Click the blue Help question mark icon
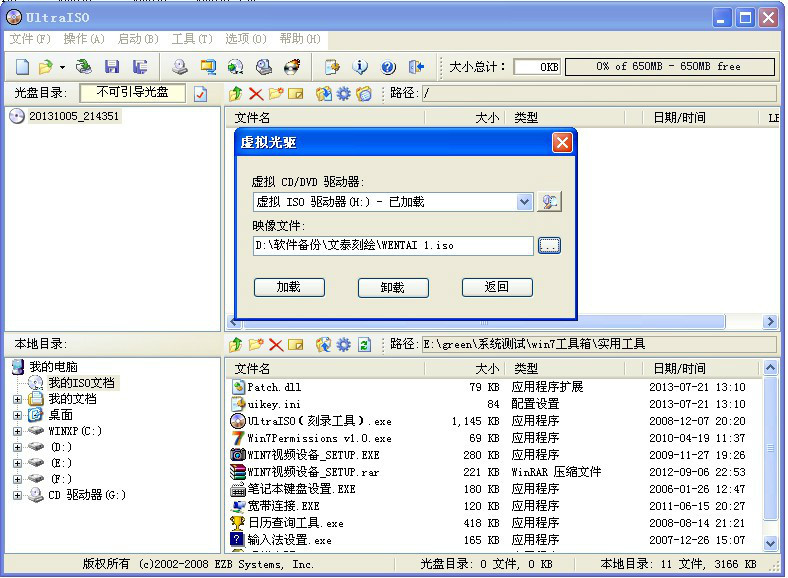Viewport: 788px width, 578px height. click(388, 66)
